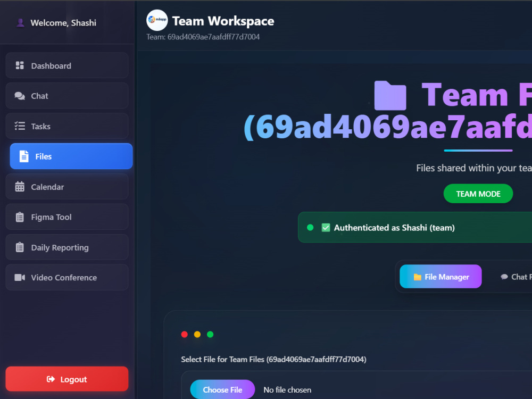Click the Tasks checklist icon
Image resolution: width=532 pixels, height=399 pixels.
click(x=20, y=126)
